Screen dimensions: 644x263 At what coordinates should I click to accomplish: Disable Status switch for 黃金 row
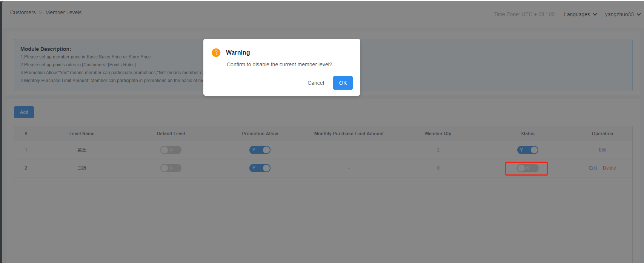click(527, 150)
